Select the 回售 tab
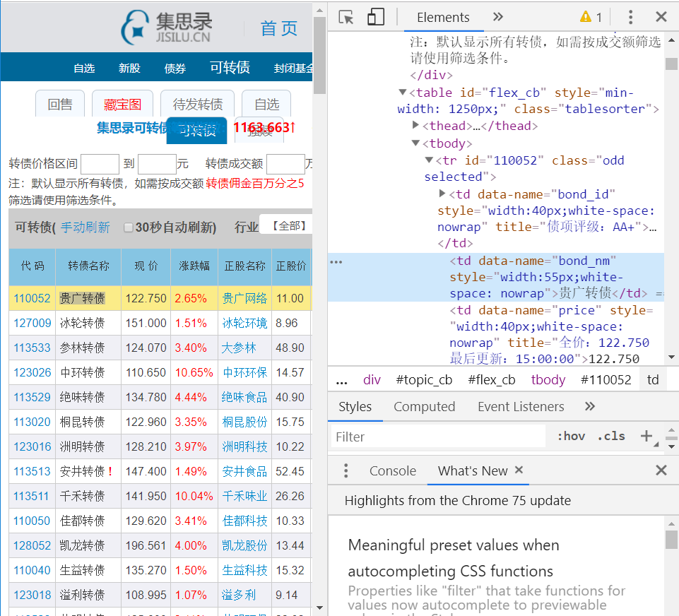Screen dimensions: 679x616 [60, 104]
